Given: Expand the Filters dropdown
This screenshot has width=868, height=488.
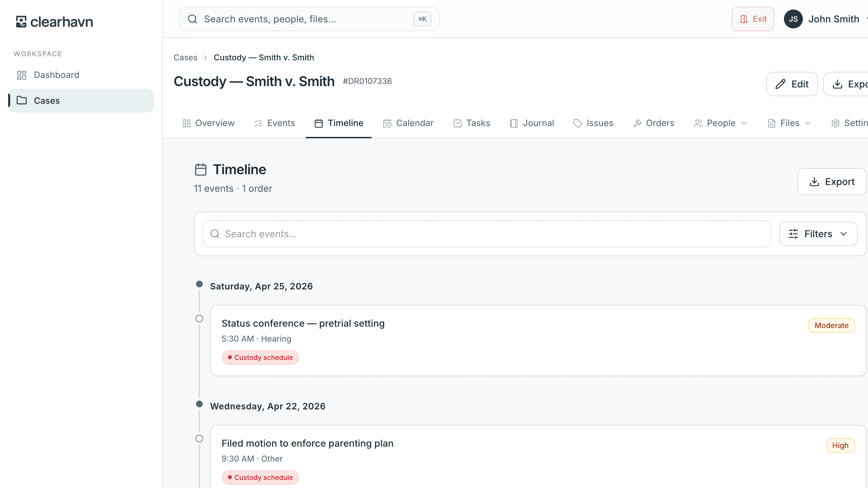Looking at the screenshot, I should (818, 234).
